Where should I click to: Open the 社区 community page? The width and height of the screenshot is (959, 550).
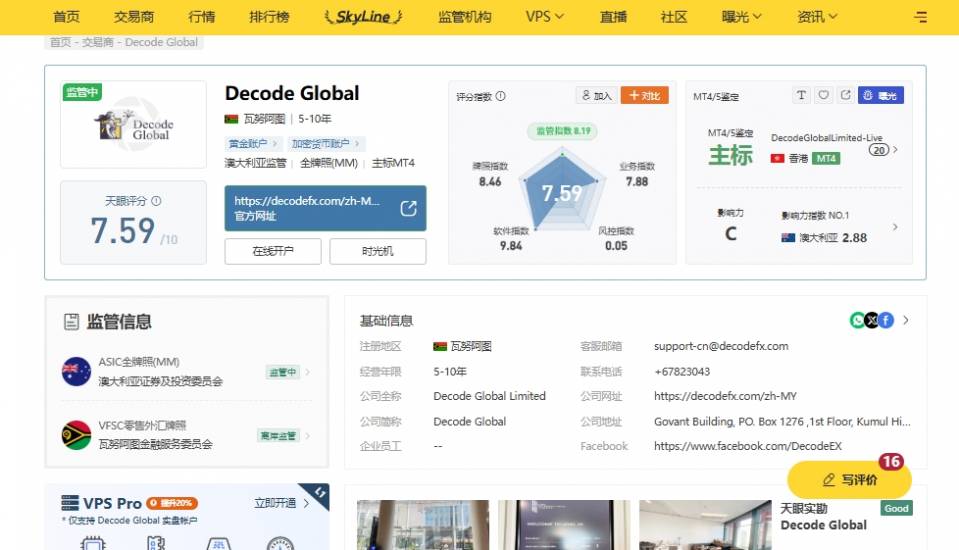click(x=674, y=17)
